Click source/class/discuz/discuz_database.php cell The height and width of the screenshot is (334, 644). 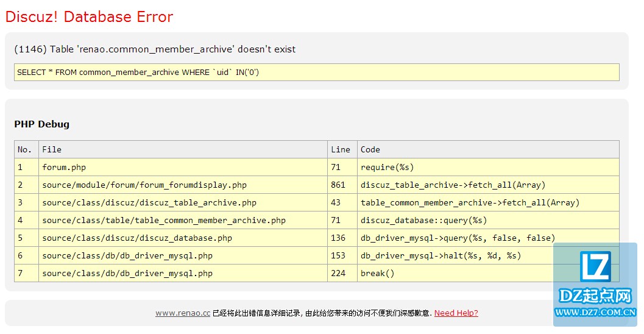(x=183, y=238)
